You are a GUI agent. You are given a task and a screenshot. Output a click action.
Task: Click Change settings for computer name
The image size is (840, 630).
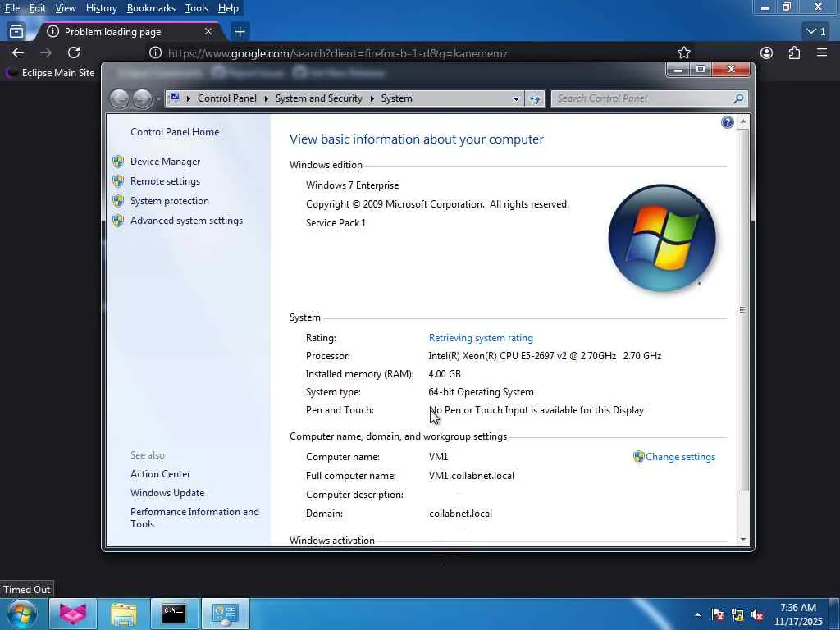click(x=680, y=457)
